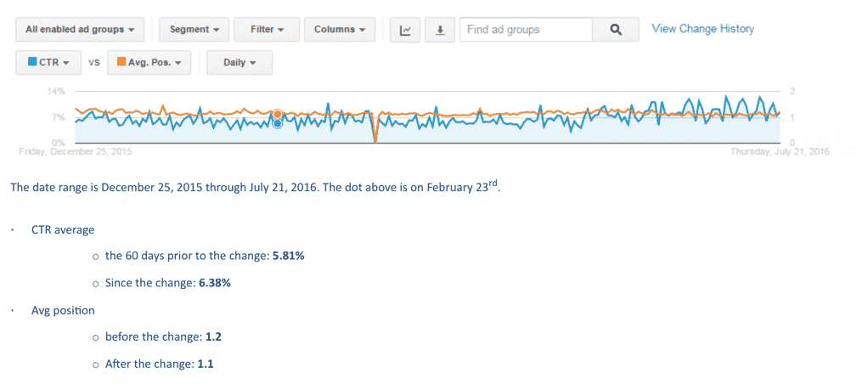The image size is (868, 390).
Task: Click the sharp dip point in chart
Action: coord(375,141)
